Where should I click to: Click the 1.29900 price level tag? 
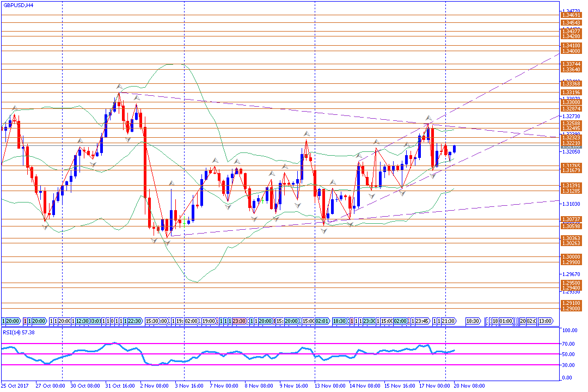coord(571,262)
